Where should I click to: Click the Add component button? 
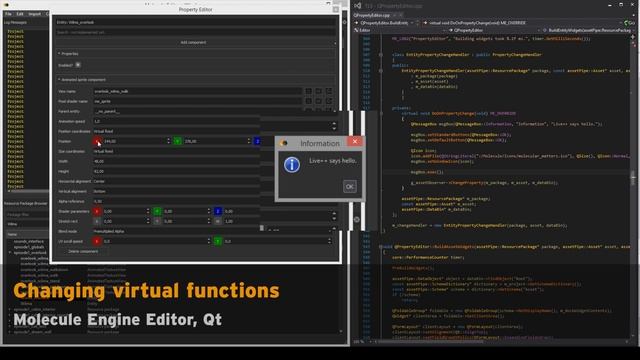(193, 42)
